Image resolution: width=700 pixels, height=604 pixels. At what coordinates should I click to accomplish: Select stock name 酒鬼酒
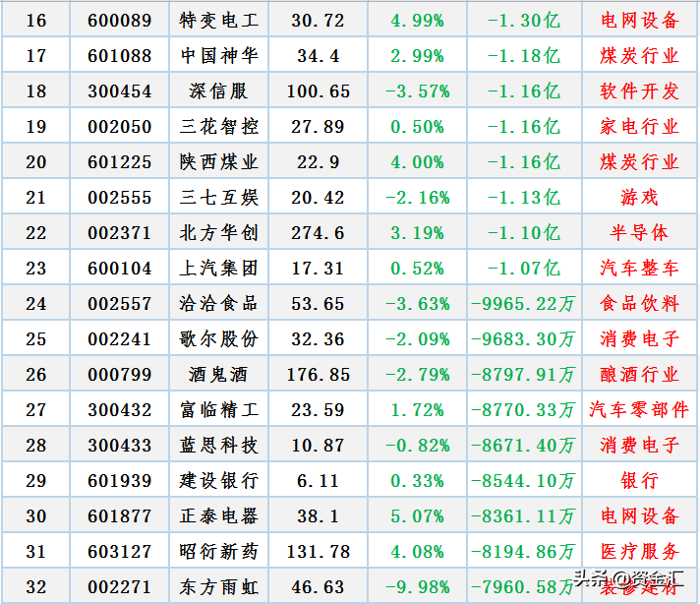(218, 375)
